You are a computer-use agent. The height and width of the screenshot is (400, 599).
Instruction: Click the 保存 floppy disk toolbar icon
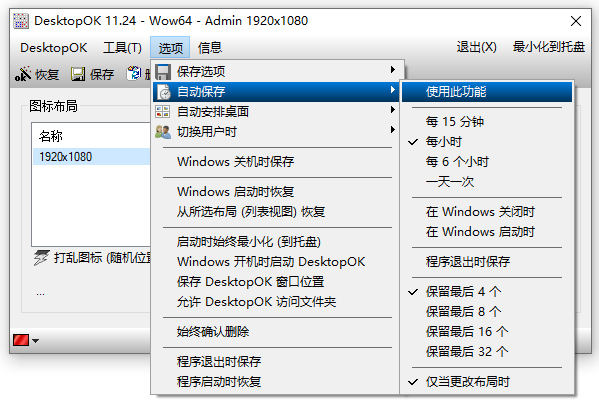click(78, 74)
